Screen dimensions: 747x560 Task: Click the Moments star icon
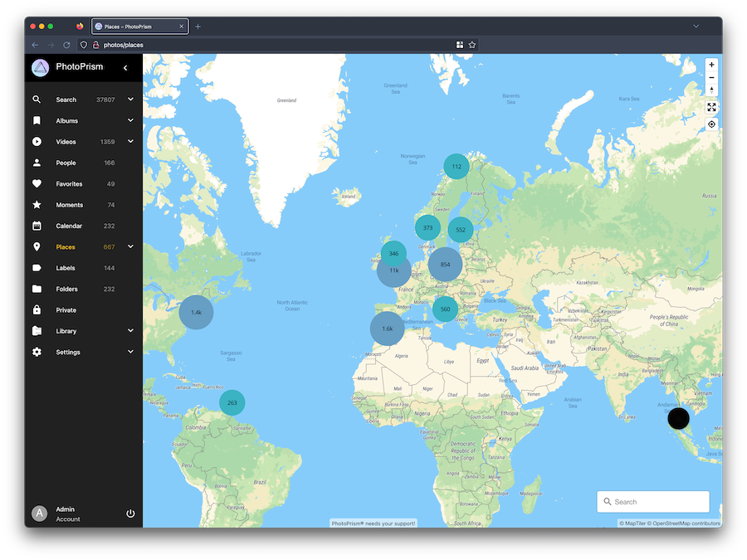[37, 204]
